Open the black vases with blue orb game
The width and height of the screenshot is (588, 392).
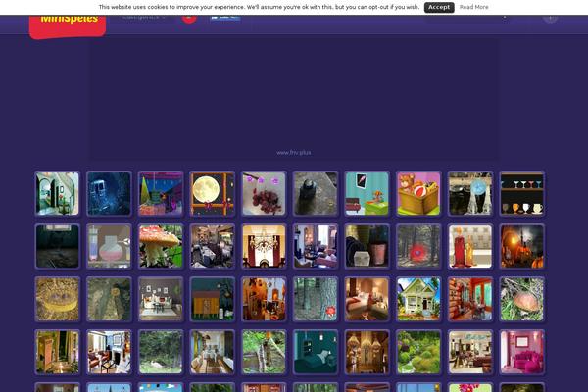470,194
